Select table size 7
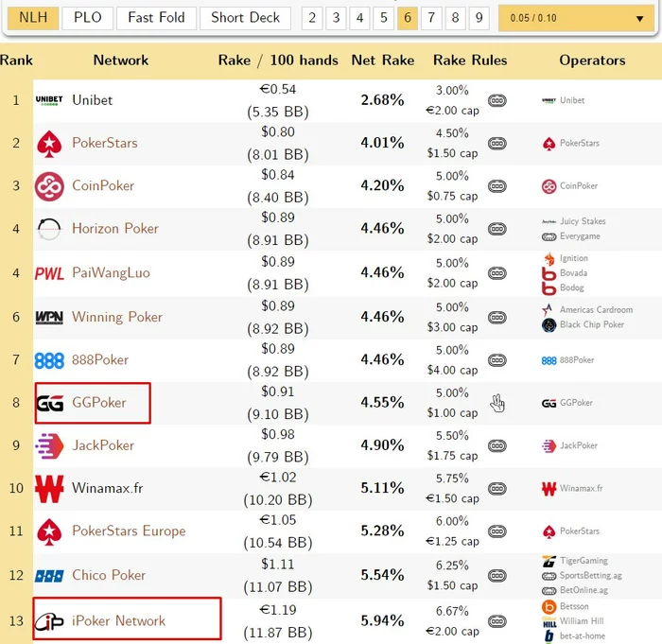The image size is (662, 644). click(x=431, y=18)
